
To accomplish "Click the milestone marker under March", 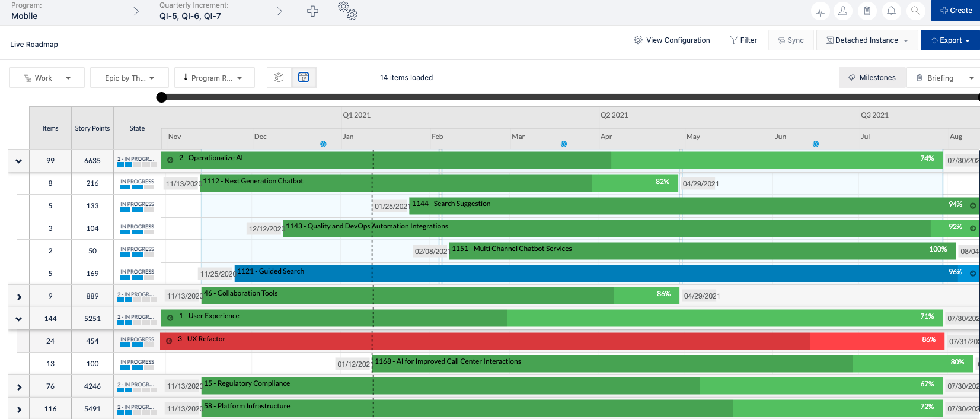I will click(564, 144).
